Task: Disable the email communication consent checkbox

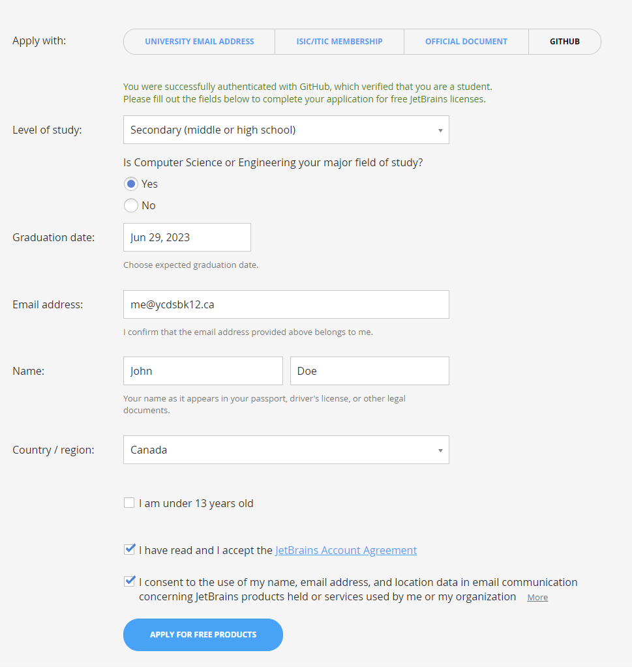Action: [x=128, y=581]
